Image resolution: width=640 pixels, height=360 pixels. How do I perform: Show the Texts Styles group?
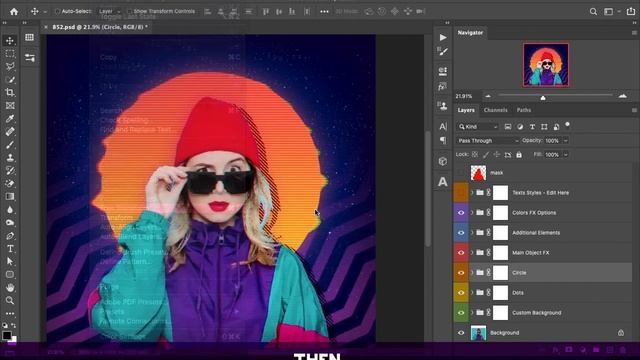(x=461, y=193)
